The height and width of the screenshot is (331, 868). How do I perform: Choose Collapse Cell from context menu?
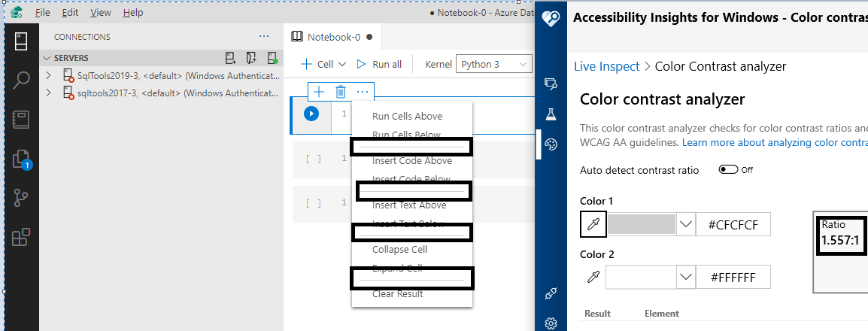tap(399, 249)
